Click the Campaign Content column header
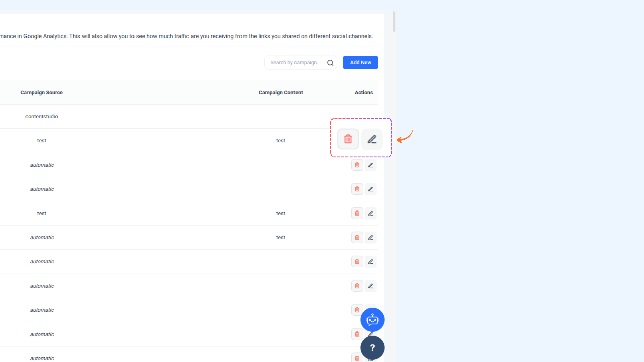The height and width of the screenshot is (362, 644). (280, 92)
